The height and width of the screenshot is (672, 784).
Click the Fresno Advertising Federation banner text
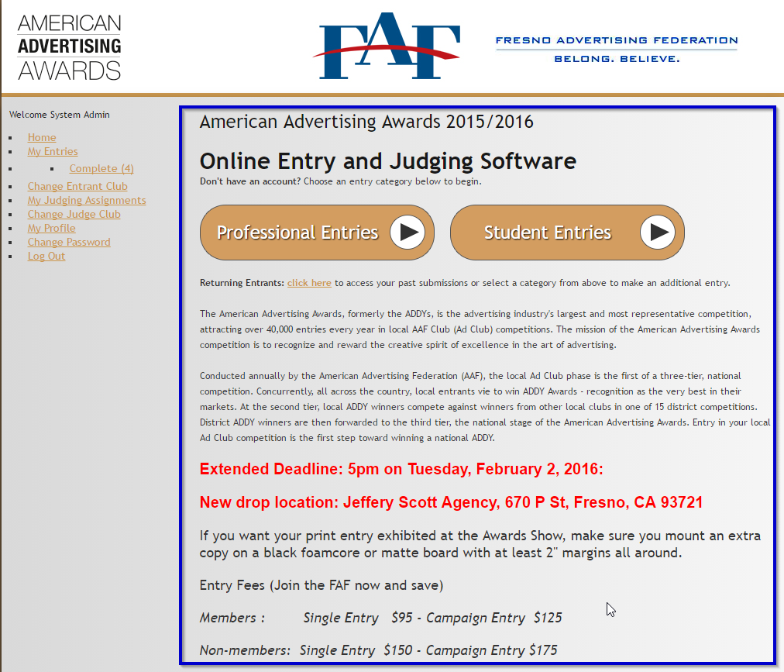point(617,40)
